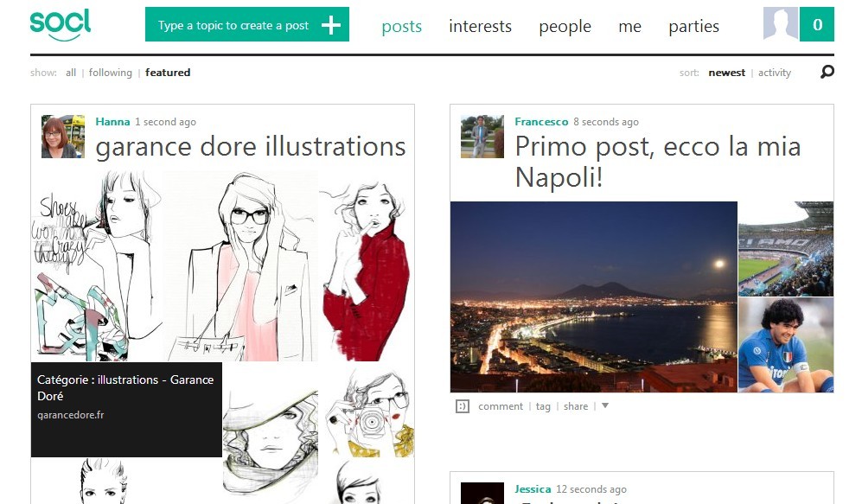The width and height of the screenshot is (862, 504).
Task: Open the football stadium photo
Action: [x=786, y=249]
